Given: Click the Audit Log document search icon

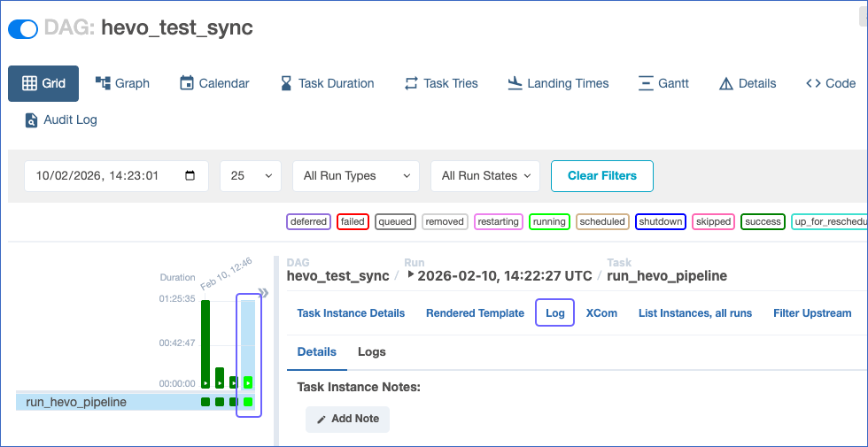Looking at the screenshot, I should (32, 120).
